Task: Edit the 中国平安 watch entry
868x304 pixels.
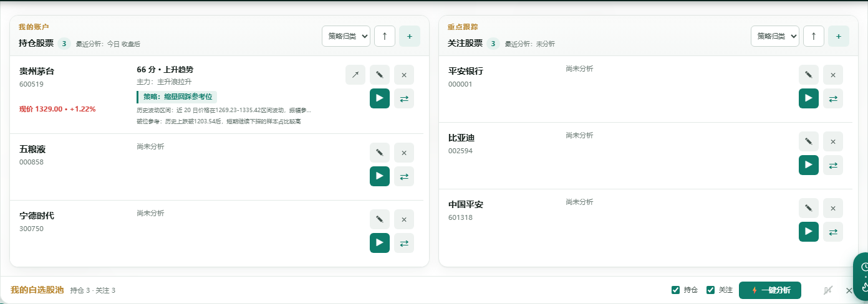Action: (809, 208)
